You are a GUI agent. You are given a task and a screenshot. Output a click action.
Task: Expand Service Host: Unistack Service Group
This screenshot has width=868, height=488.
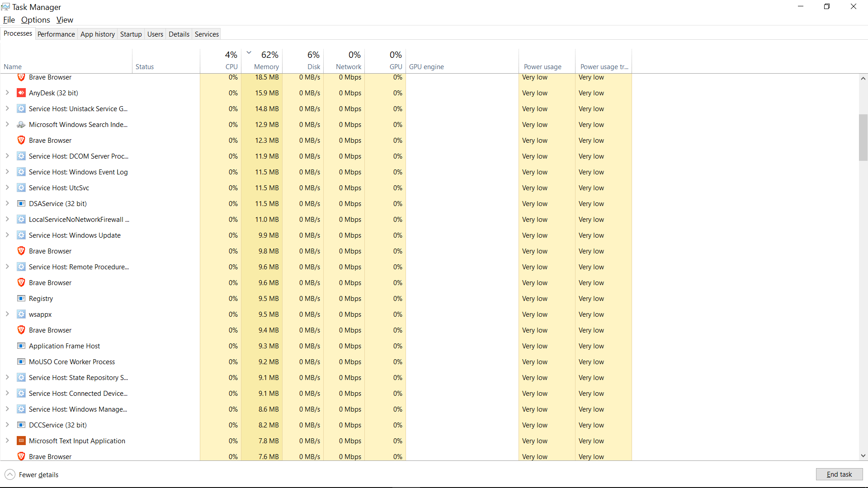point(7,108)
